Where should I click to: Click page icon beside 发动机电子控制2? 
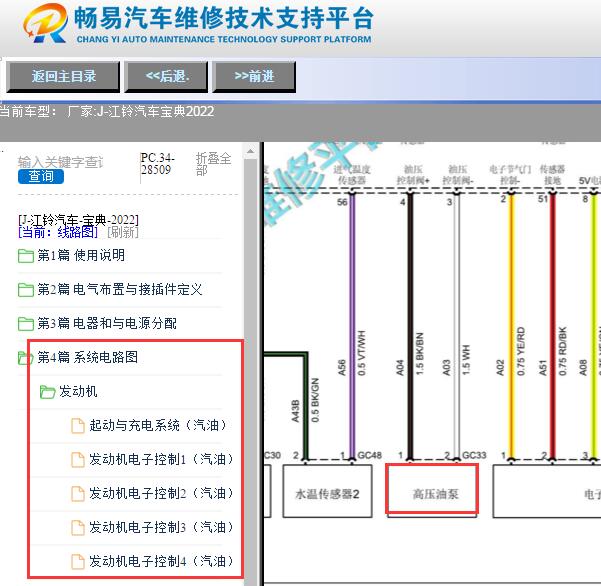point(78,494)
